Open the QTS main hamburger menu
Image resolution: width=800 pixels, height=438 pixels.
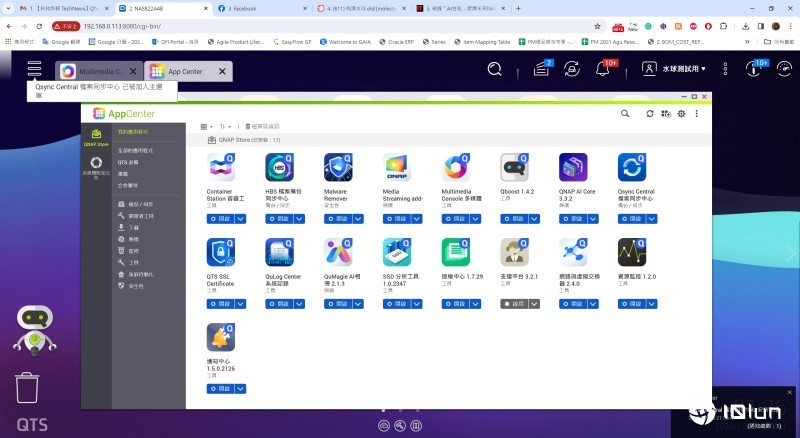[x=35, y=69]
